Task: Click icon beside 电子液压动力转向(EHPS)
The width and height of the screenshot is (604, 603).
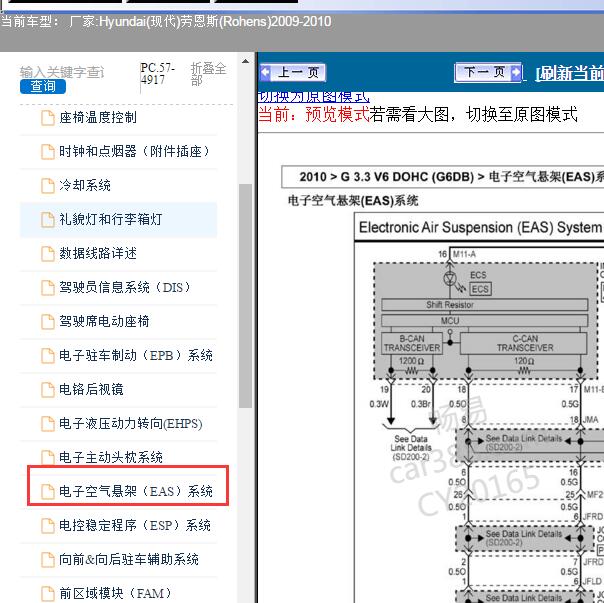Action: click(47, 424)
